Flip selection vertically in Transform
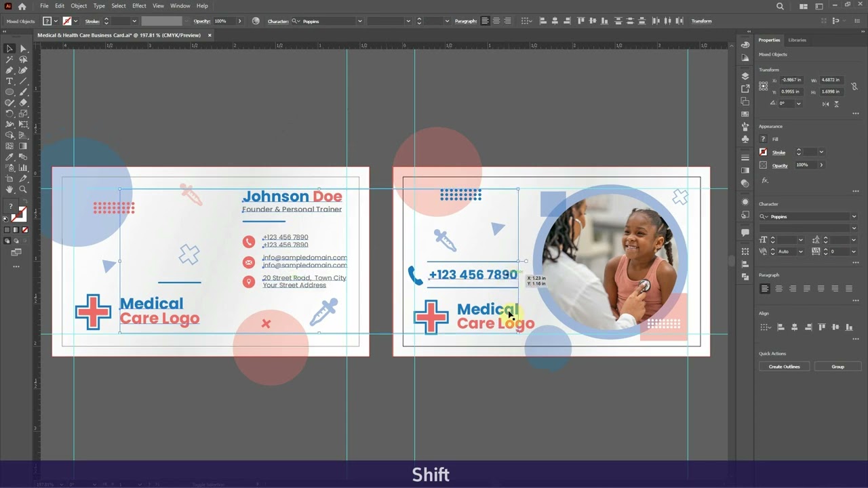This screenshot has height=488, width=868. point(837,104)
